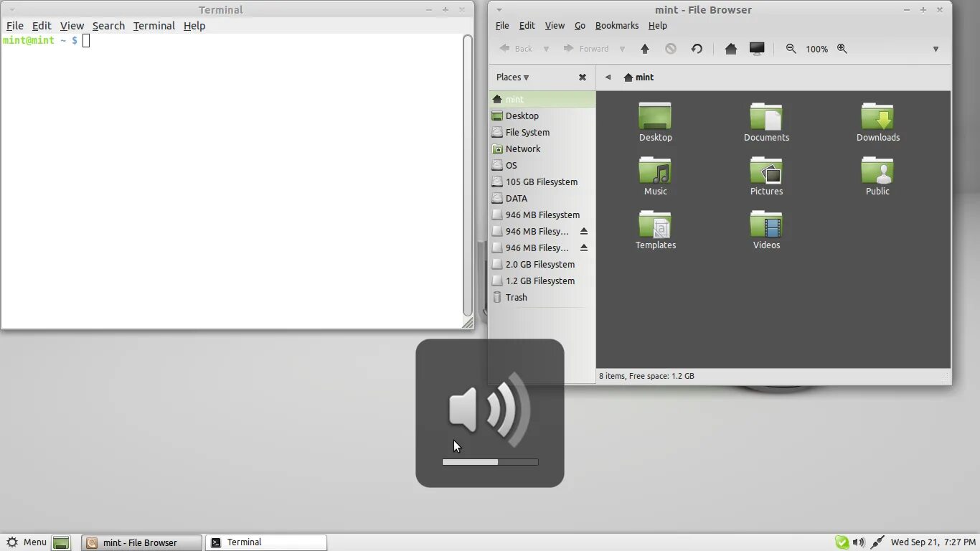
Task: Select 946 MB Filesystem in sidebar
Action: [x=542, y=215]
